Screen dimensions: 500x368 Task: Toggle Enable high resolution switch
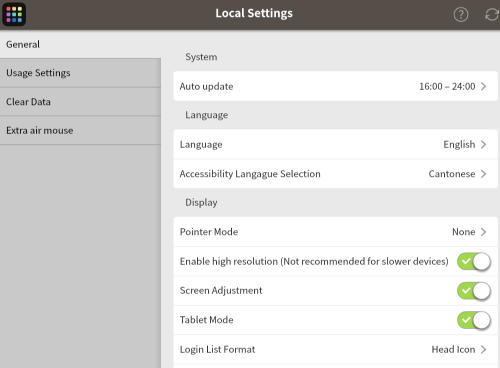coord(474,261)
